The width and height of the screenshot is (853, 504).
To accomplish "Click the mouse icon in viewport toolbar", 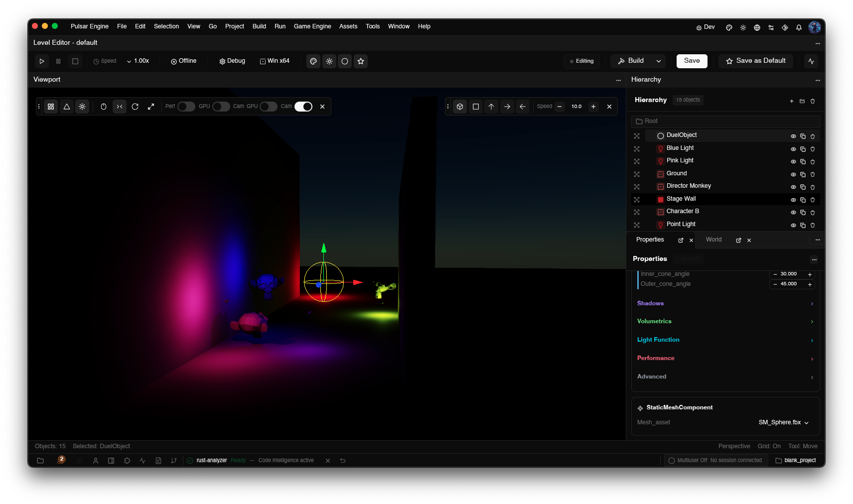I will 104,107.
